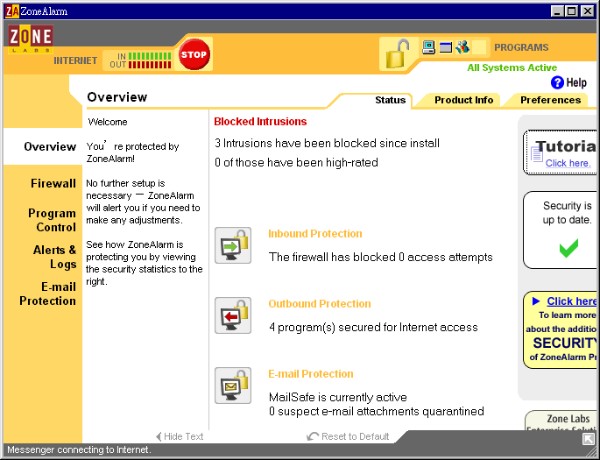Open the Help question mark icon

pos(557,82)
